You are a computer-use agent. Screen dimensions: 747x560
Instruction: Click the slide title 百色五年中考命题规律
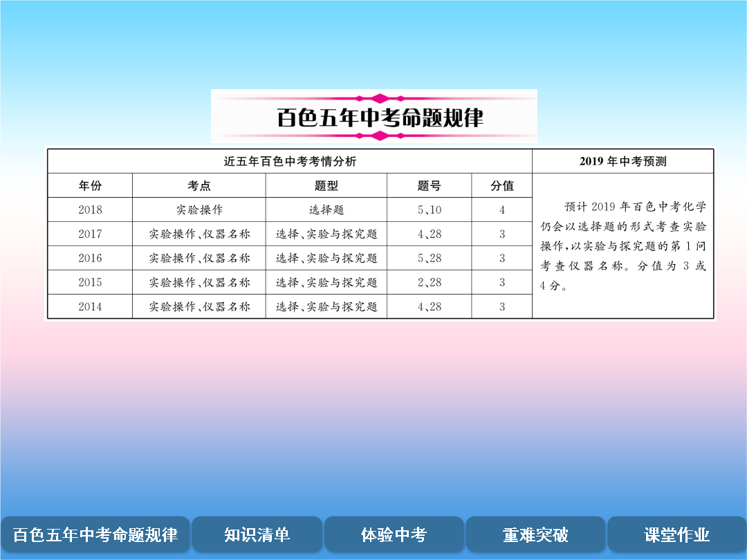[380, 118]
